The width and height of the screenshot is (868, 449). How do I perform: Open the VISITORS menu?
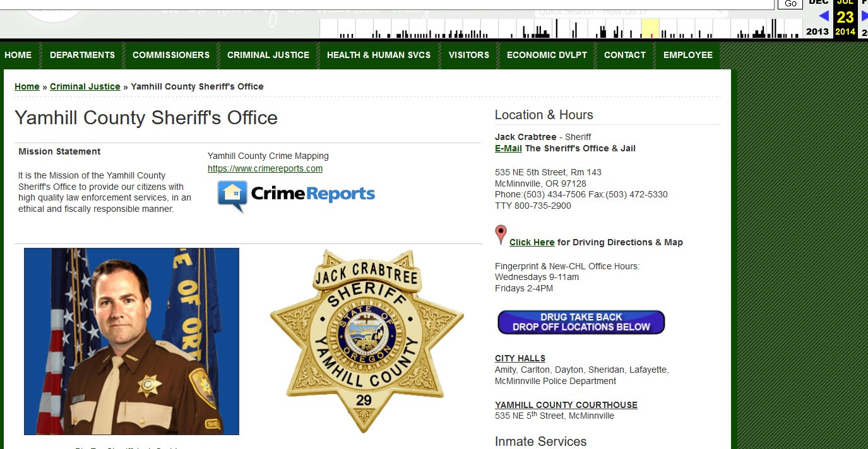[469, 55]
